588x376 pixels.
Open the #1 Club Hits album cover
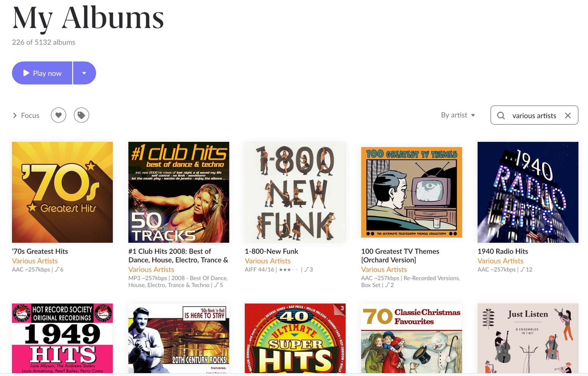click(x=179, y=192)
